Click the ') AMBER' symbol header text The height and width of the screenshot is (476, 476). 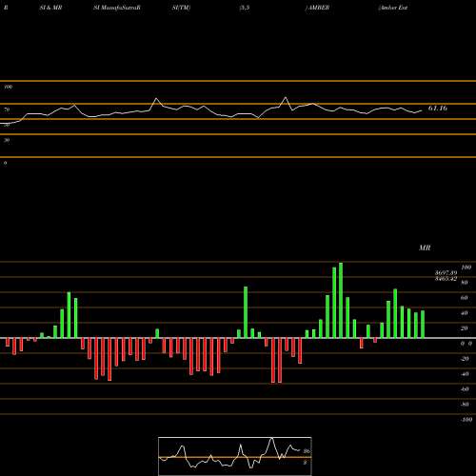[x=317, y=8]
